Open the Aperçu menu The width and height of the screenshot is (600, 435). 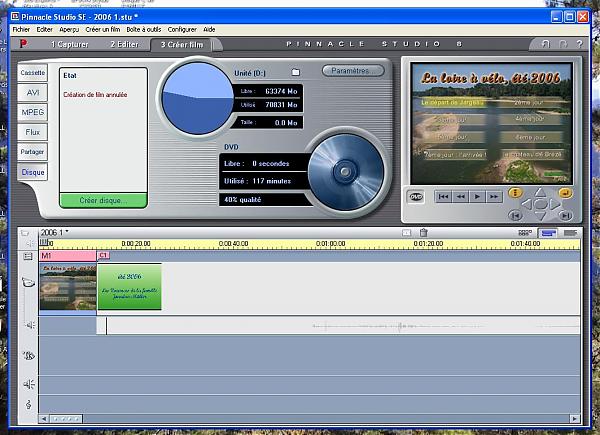point(69,29)
